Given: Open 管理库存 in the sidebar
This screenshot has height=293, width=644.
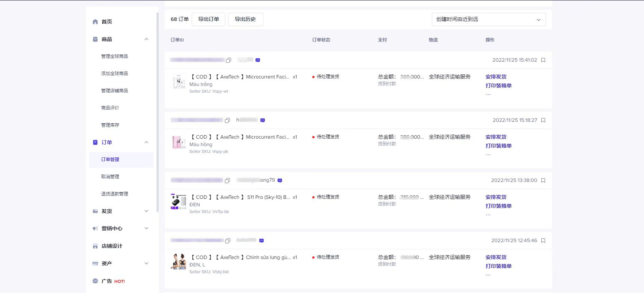Looking at the screenshot, I should pos(110,125).
